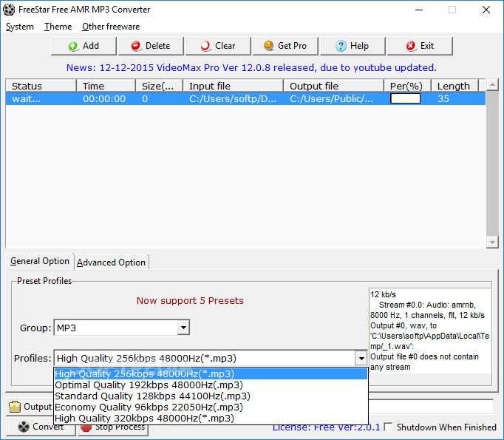The height and width of the screenshot is (440, 504).
Task: Click the conversion log text box
Action: 430,331
